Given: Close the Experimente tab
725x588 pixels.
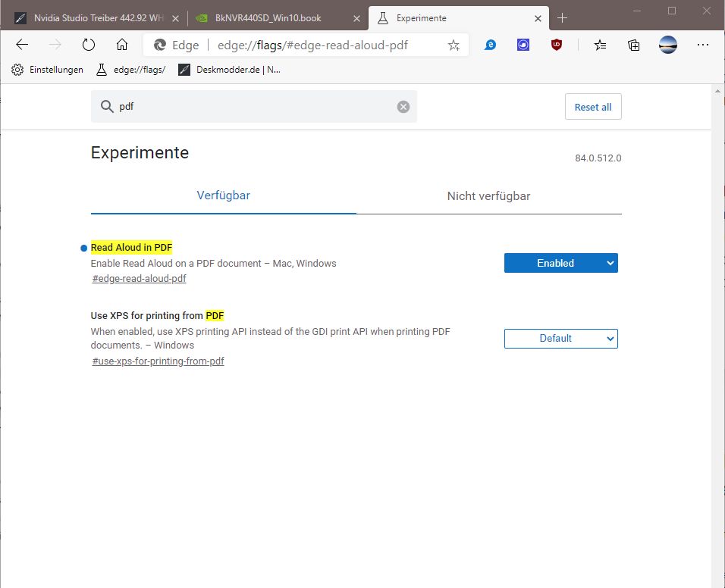Looking at the screenshot, I should [538, 18].
